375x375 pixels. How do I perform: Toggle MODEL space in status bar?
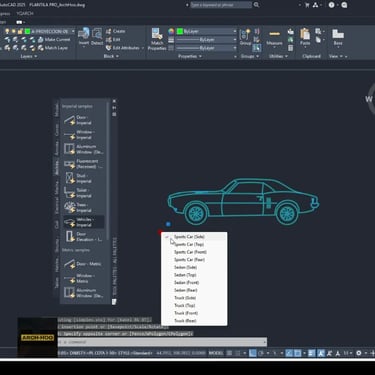216,353
